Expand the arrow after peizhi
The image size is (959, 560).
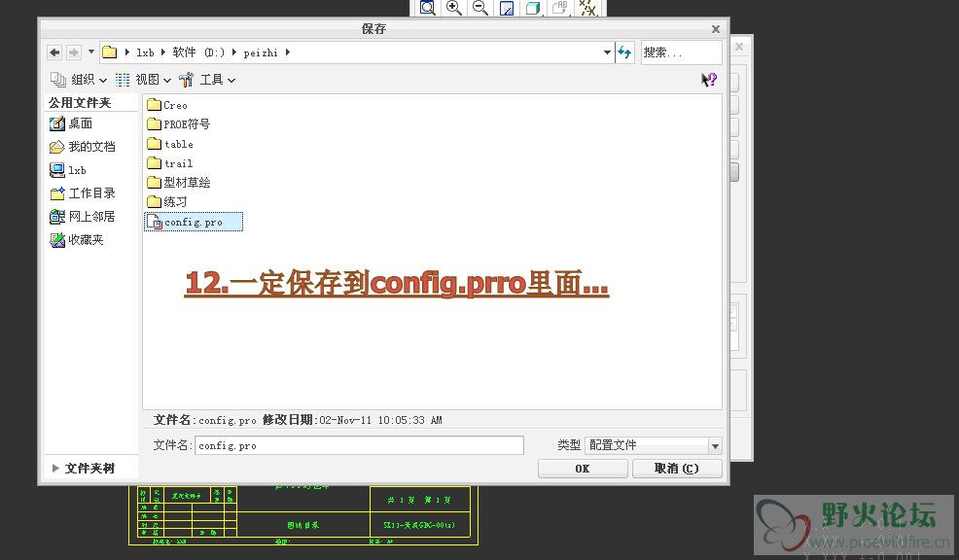tap(288, 52)
